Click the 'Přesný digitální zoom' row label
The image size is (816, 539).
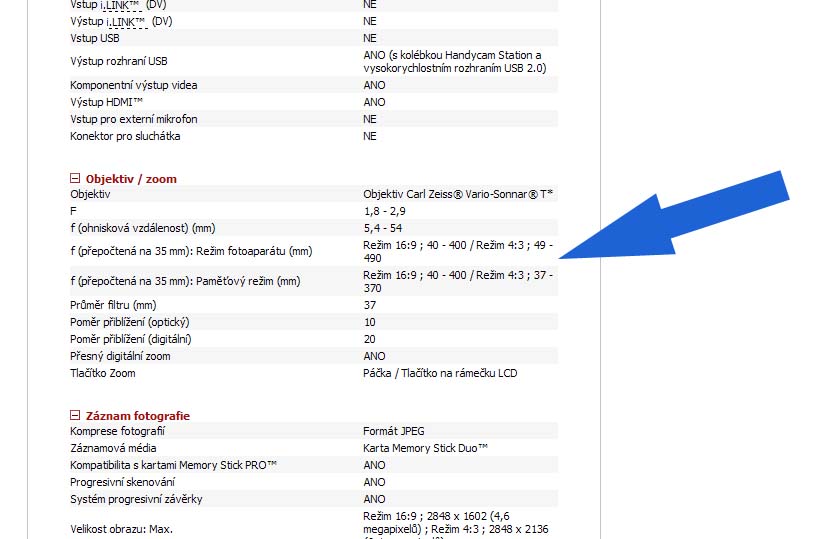click(122, 356)
